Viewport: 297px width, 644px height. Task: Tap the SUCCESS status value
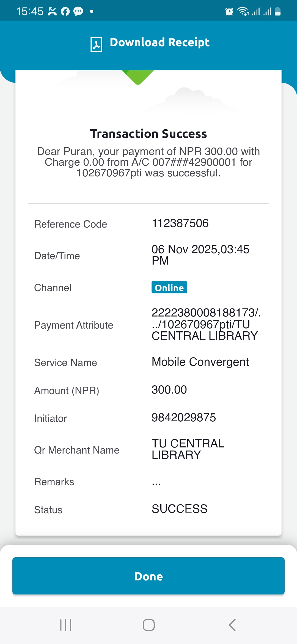[180, 509]
